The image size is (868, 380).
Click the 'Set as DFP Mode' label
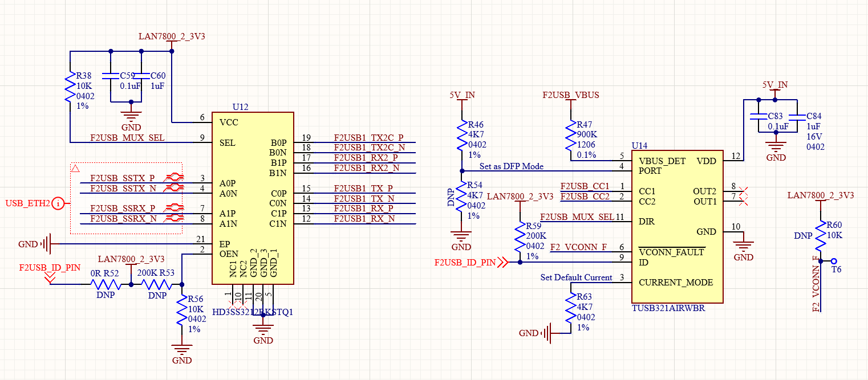[512, 166]
